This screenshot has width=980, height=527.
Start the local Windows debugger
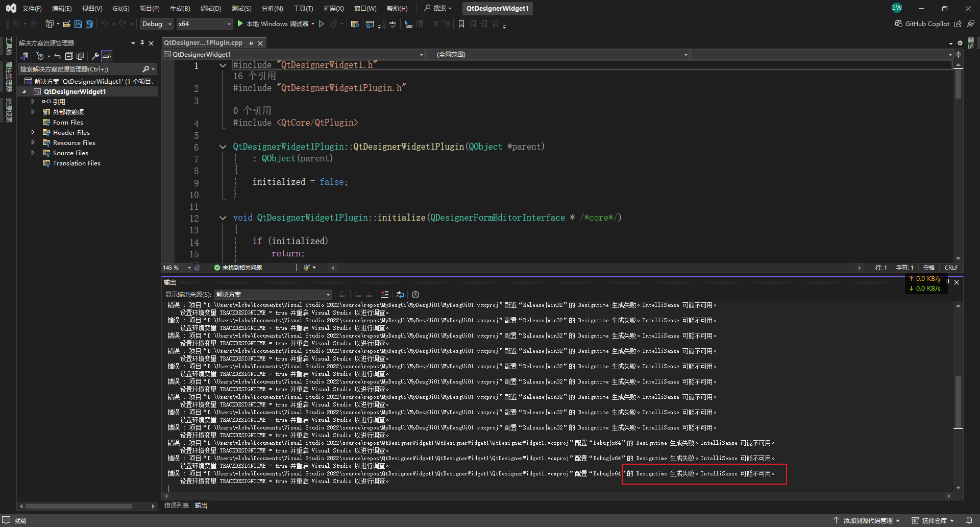tap(276, 23)
